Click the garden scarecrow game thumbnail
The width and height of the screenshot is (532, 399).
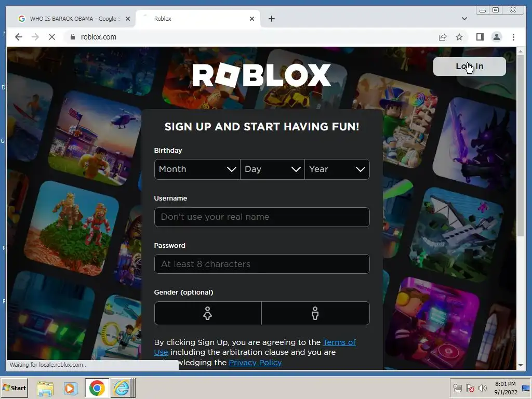tap(72, 228)
